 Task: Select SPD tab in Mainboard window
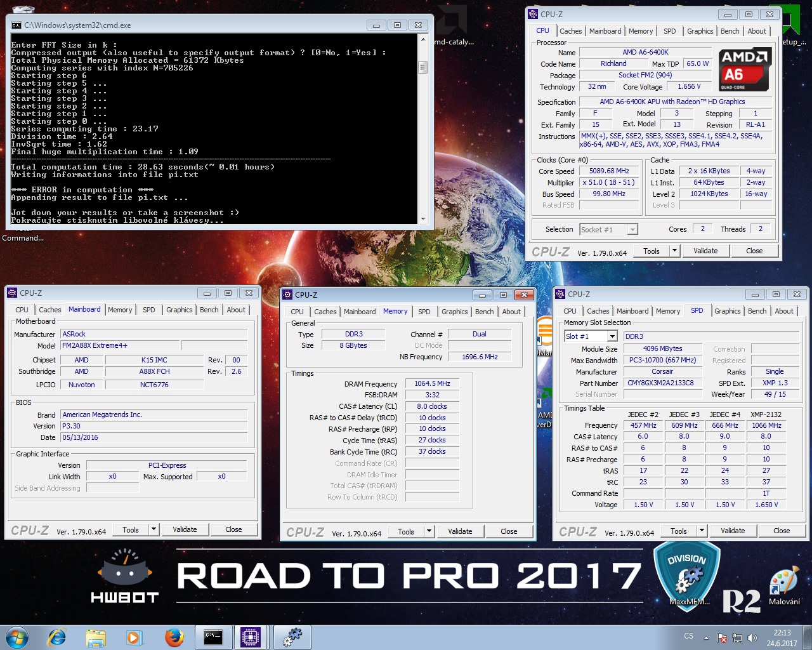tap(148, 310)
